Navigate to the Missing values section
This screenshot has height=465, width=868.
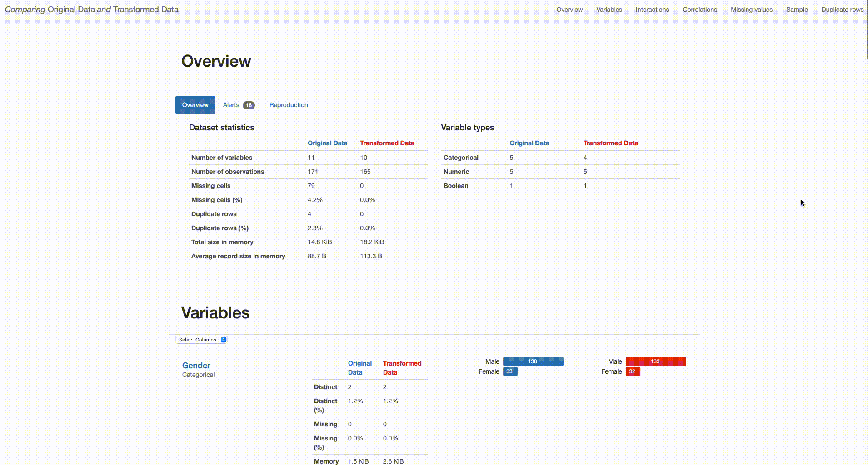point(752,10)
